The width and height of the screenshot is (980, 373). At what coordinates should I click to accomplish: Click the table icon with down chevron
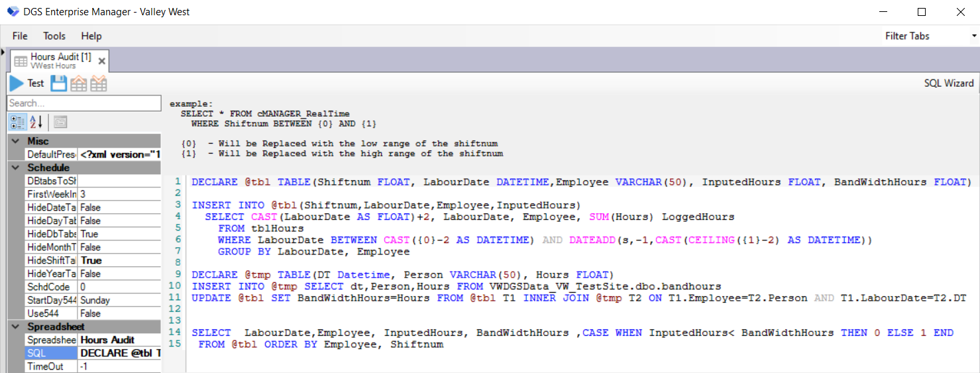click(99, 83)
